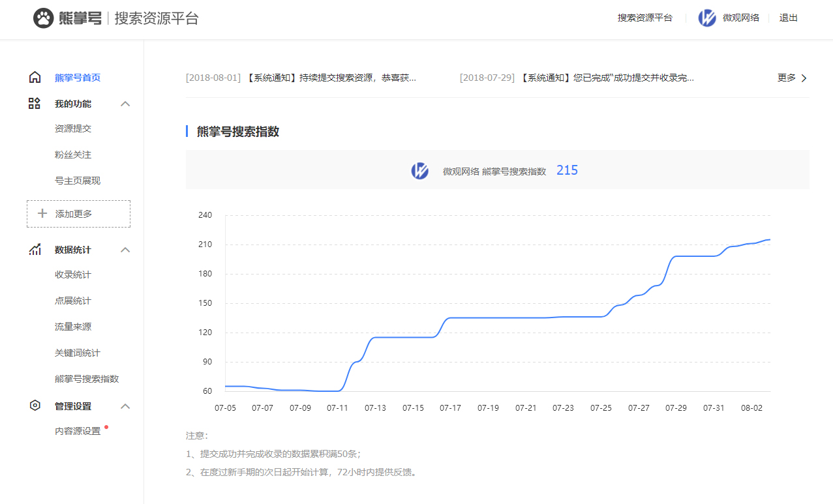Open 点展统计 menu item
Image resolution: width=833 pixels, height=504 pixels.
73,301
